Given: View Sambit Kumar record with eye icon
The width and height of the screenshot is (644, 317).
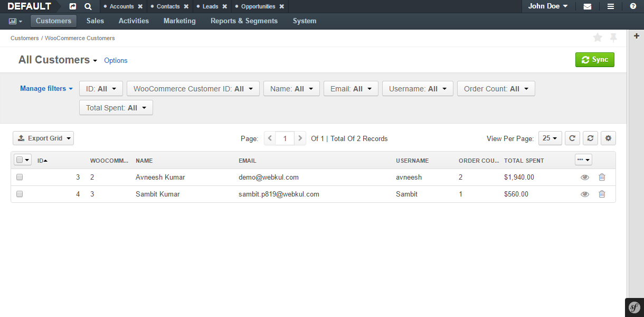Looking at the screenshot, I should (585, 194).
